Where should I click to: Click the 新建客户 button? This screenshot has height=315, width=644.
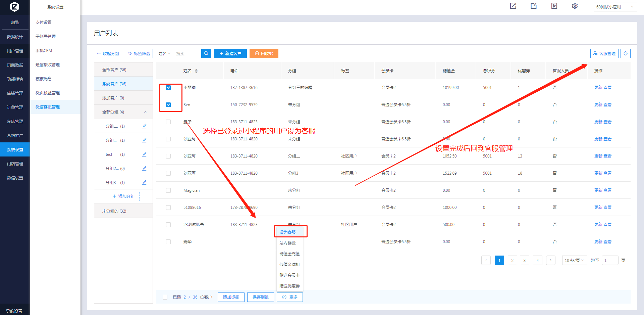[230, 53]
